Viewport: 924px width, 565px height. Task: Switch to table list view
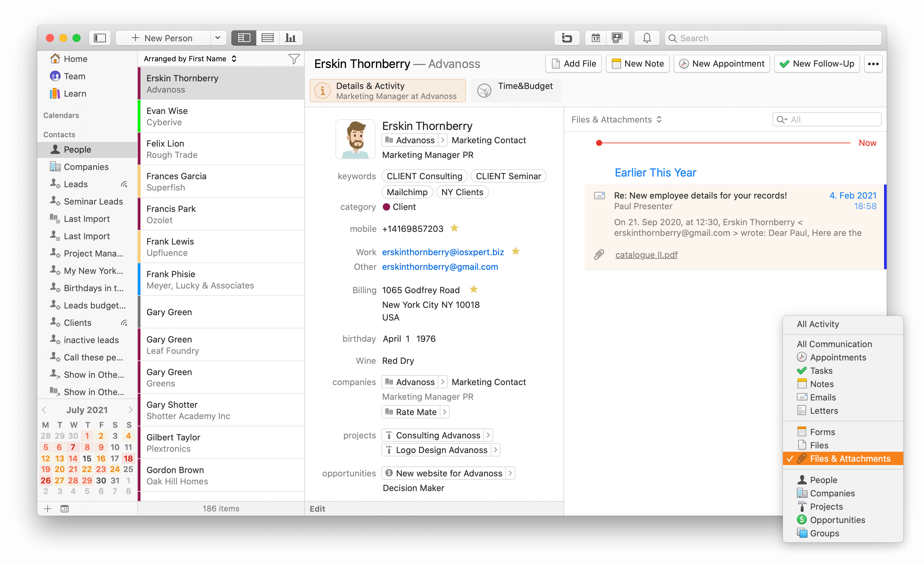[267, 38]
